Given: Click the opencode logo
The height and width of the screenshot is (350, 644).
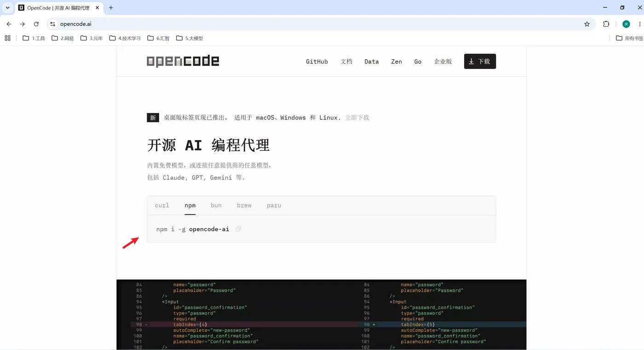Looking at the screenshot, I should tap(183, 61).
